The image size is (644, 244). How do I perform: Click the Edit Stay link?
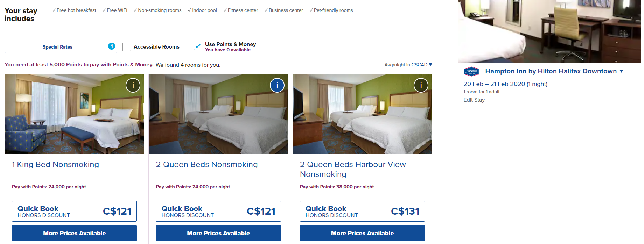coord(474,100)
